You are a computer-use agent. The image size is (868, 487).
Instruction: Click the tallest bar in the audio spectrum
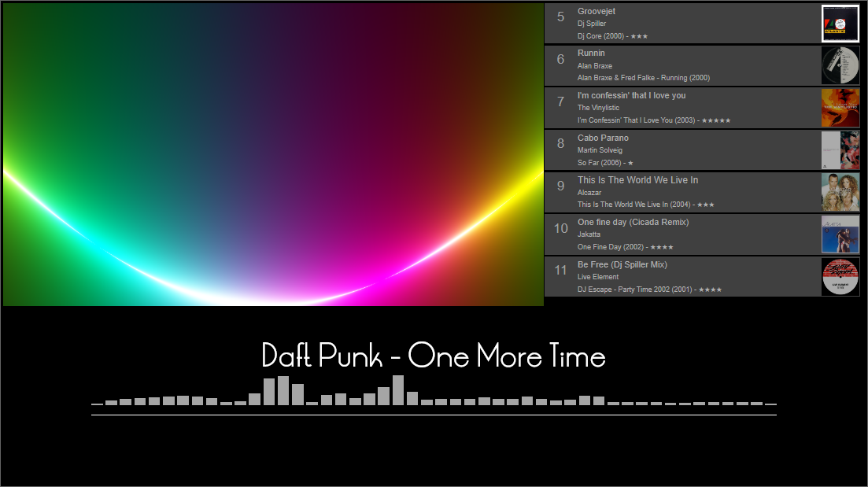398,390
